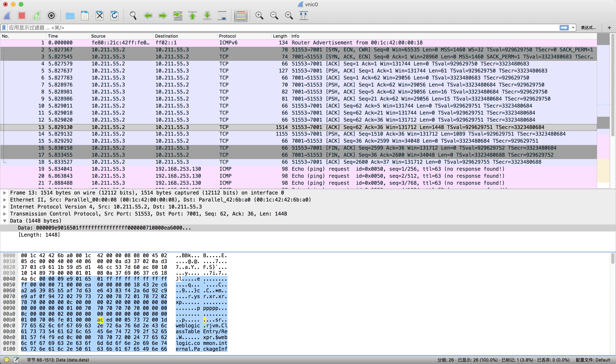Click highlighted 'ac' byte in hex dump
The image size is (616, 364).
[100, 320]
